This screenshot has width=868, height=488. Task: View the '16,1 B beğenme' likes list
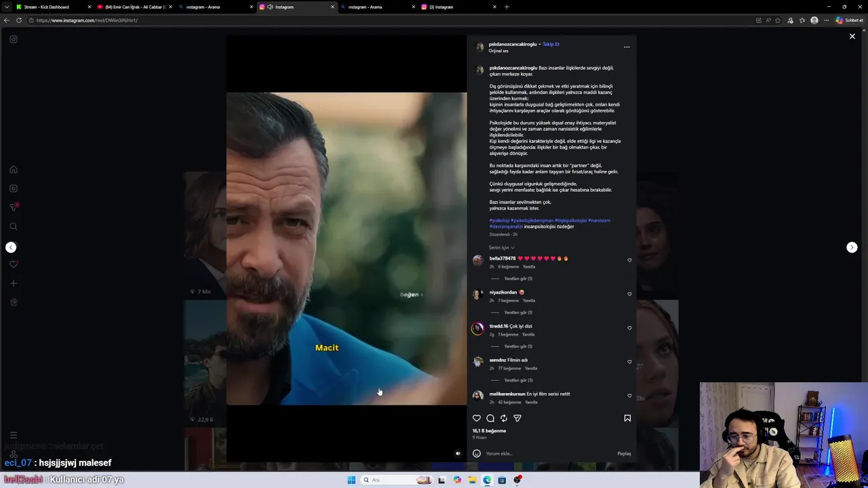click(489, 430)
